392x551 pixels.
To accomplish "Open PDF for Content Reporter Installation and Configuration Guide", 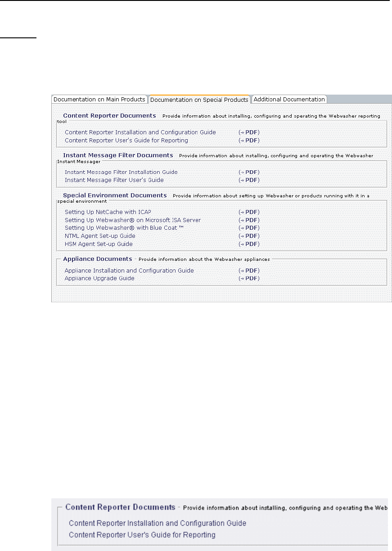I will 249,132.
